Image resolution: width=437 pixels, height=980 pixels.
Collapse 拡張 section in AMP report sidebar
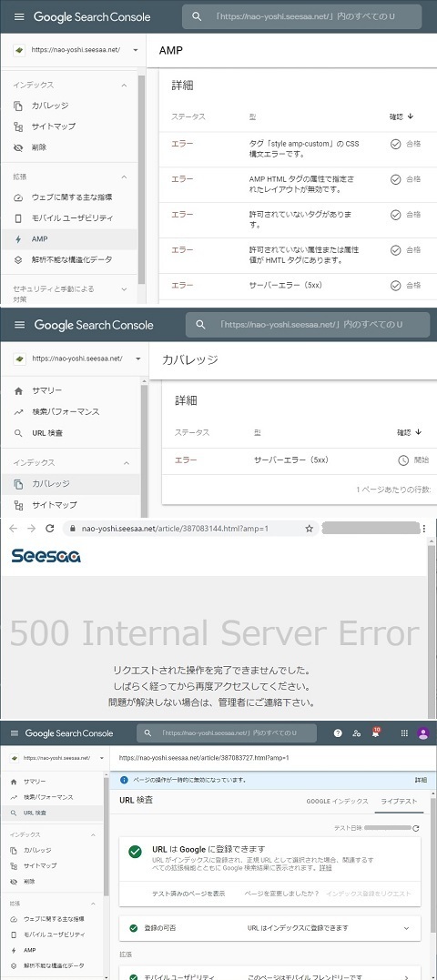[124, 177]
